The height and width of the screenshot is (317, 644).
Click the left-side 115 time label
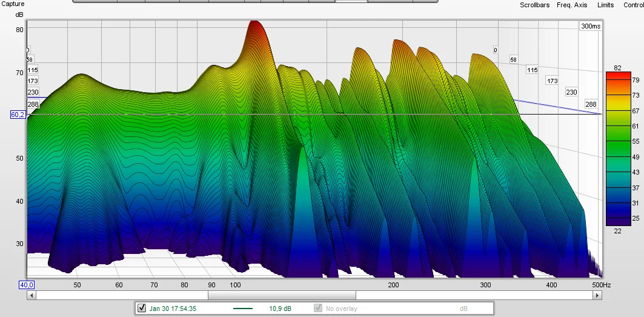[33, 70]
